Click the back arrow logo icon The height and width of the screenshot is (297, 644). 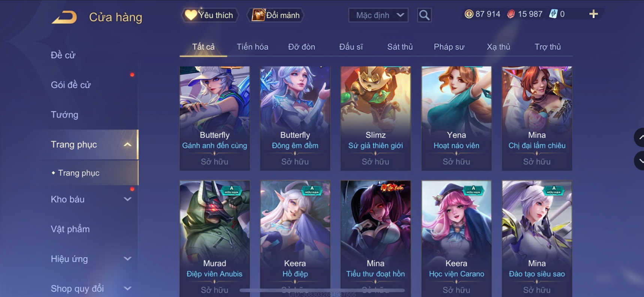click(x=64, y=17)
